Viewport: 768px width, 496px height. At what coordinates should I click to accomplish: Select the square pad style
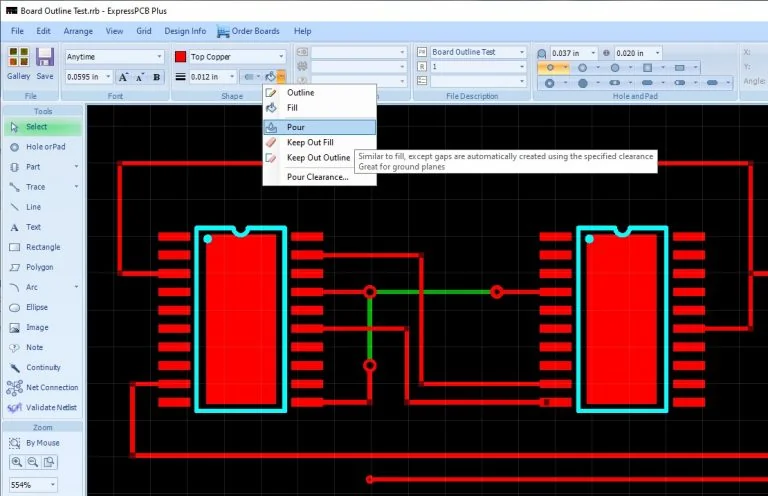(x=647, y=68)
